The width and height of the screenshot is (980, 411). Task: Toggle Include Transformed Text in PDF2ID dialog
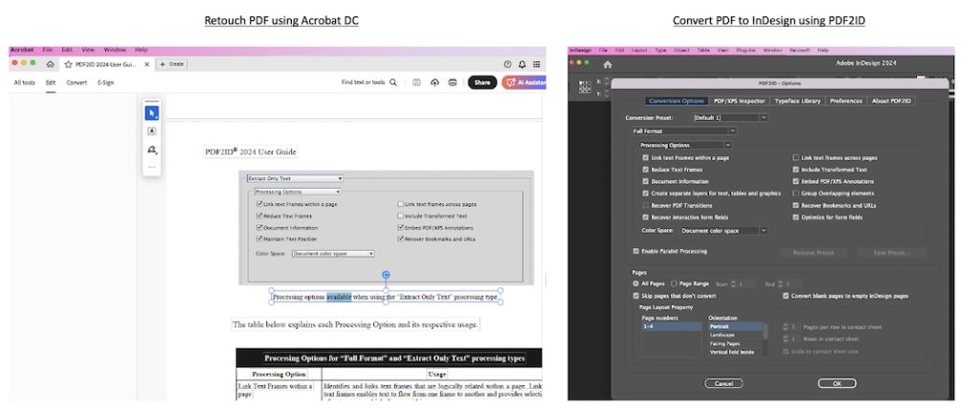(x=796, y=170)
